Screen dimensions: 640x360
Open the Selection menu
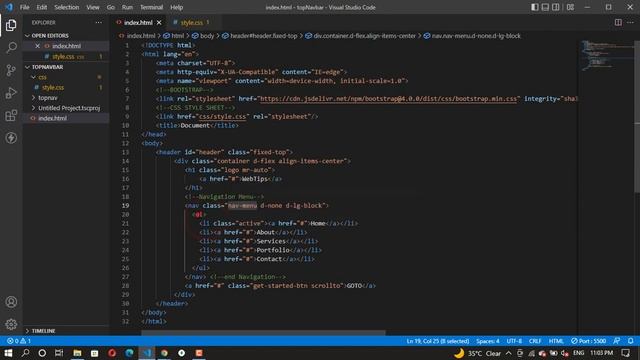67,7
